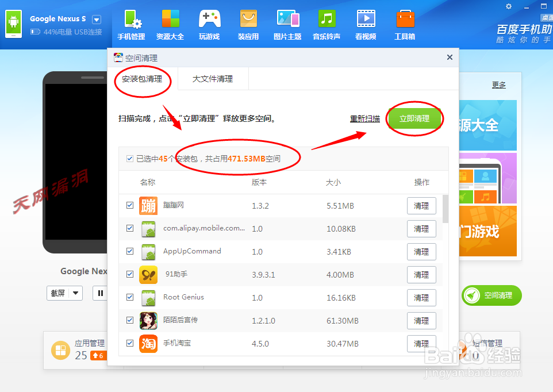Click the 重新扫描 rescan link
The width and height of the screenshot is (553, 392).
point(364,119)
